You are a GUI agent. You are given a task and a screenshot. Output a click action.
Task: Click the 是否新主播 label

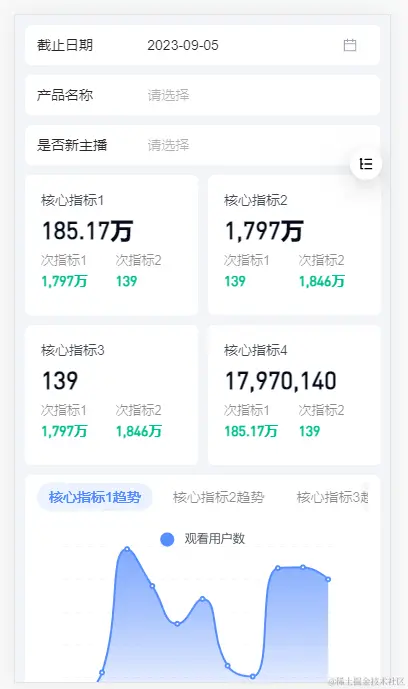point(72,145)
